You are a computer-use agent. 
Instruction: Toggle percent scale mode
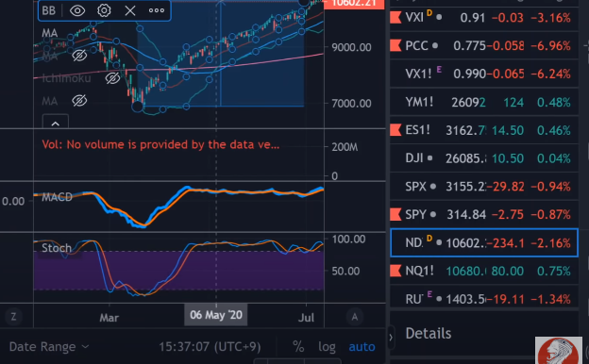click(x=298, y=347)
